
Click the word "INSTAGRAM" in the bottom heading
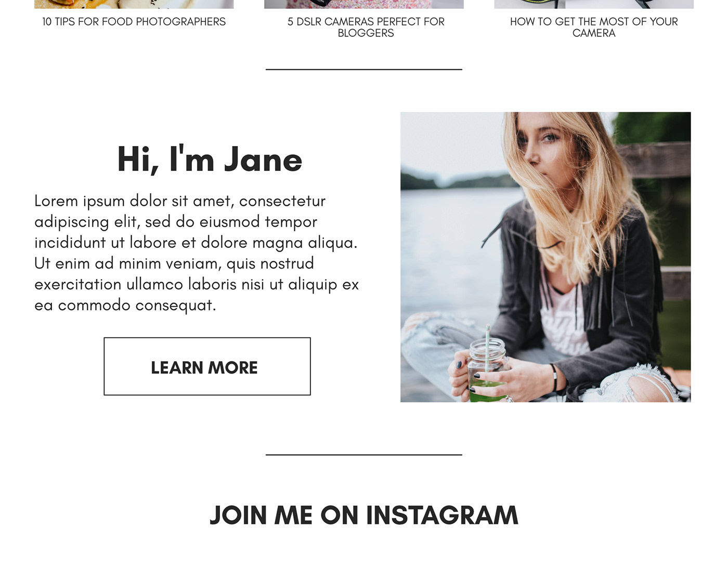(442, 515)
